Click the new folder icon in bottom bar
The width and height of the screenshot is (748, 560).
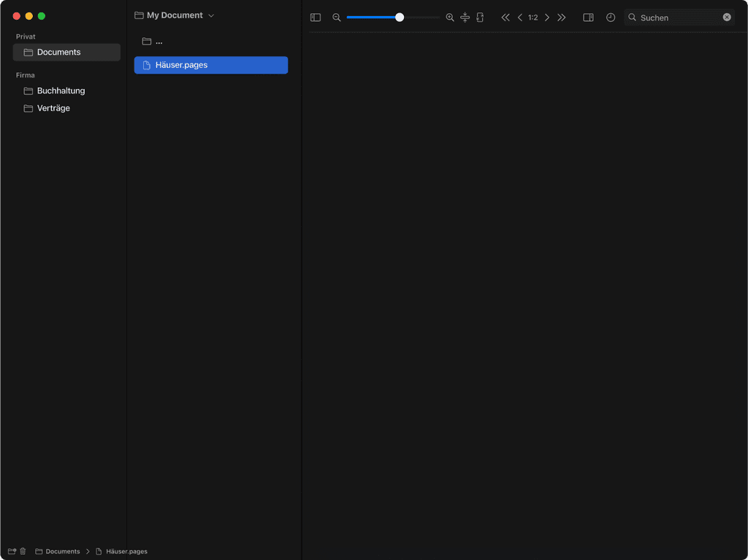(x=12, y=551)
